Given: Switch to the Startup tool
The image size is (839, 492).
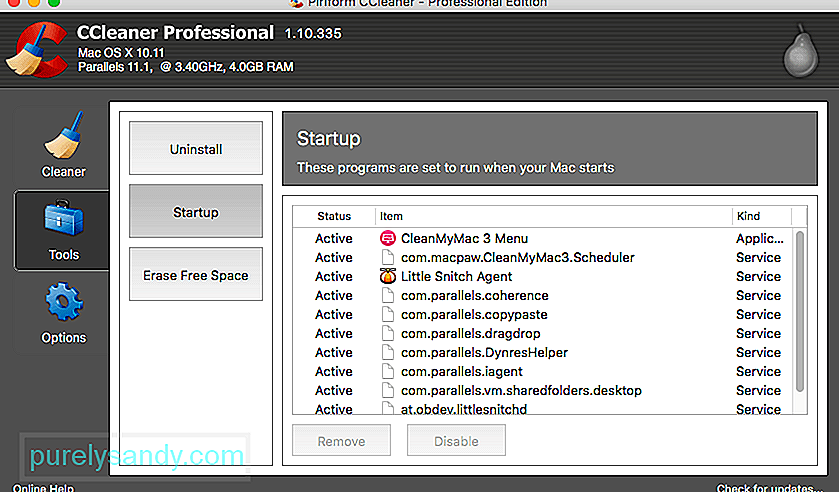Looking at the screenshot, I should coord(196,211).
